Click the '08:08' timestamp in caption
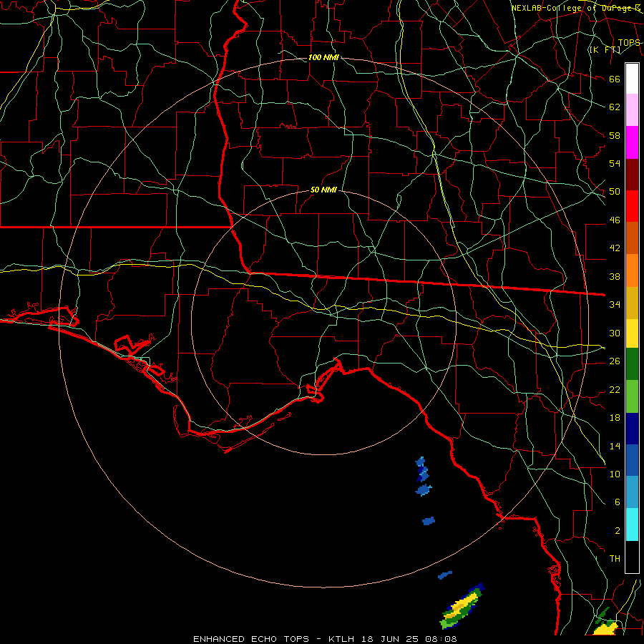This screenshot has height=644, width=644. click(x=442, y=639)
